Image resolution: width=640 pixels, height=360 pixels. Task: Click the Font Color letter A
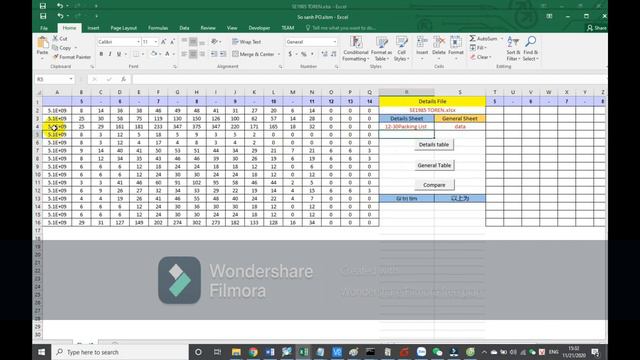[167, 54]
